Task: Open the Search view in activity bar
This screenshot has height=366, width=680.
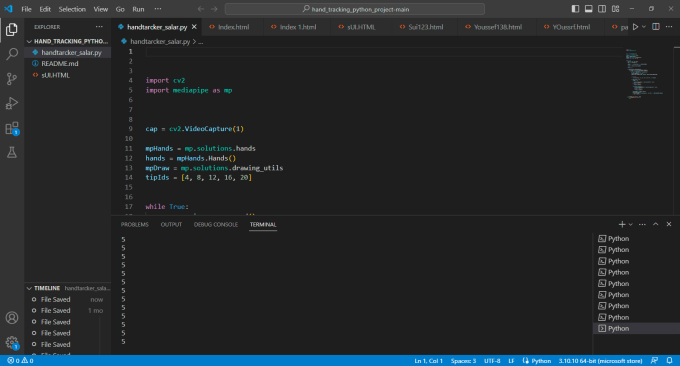Action: click(x=12, y=54)
